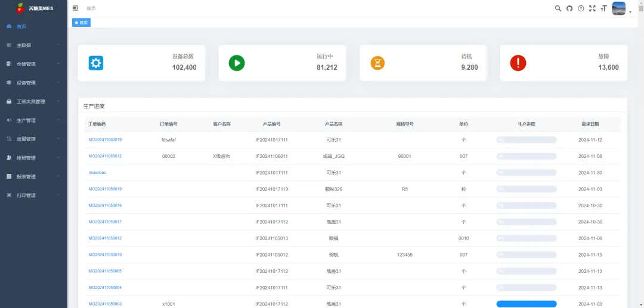Expand the 主数据 sidebar menu

point(33,45)
